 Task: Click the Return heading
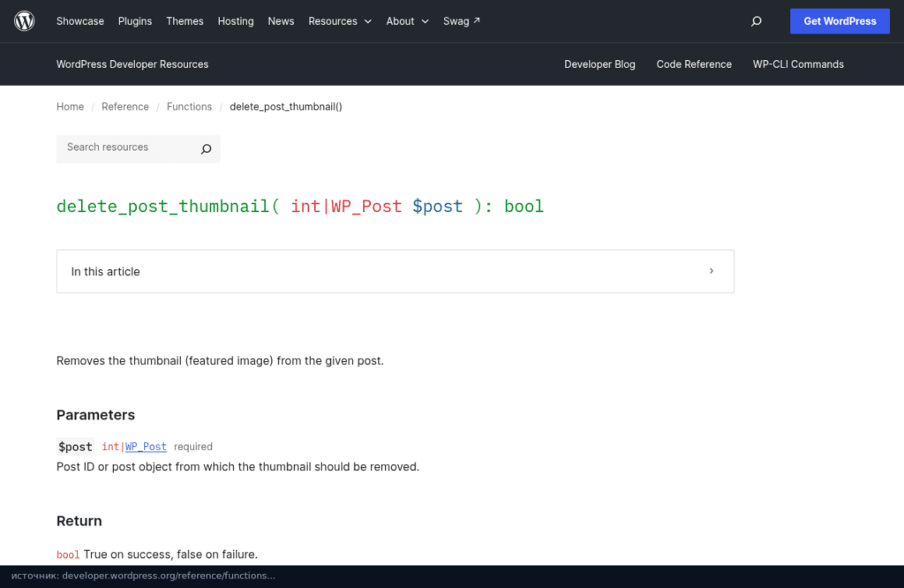[79, 521]
